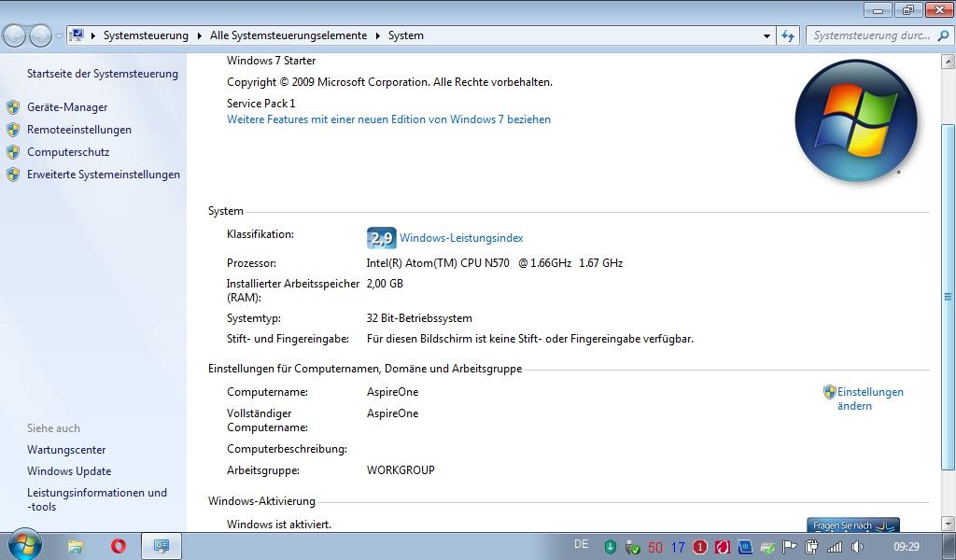This screenshot has width=956, height=560.
Task: Click the 2,9 performance score badge
Action: point(381,238)
